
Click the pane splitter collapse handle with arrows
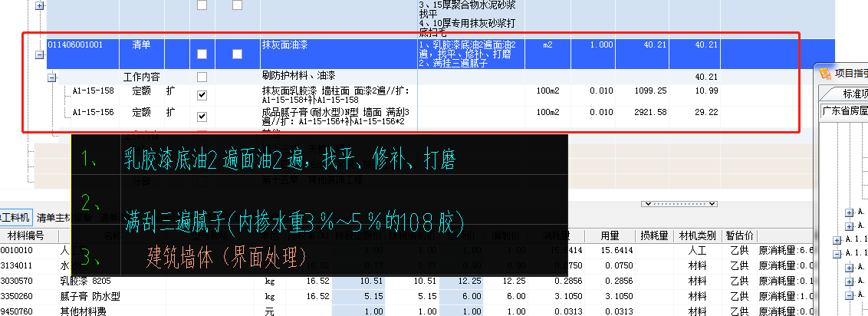point(679,204)
